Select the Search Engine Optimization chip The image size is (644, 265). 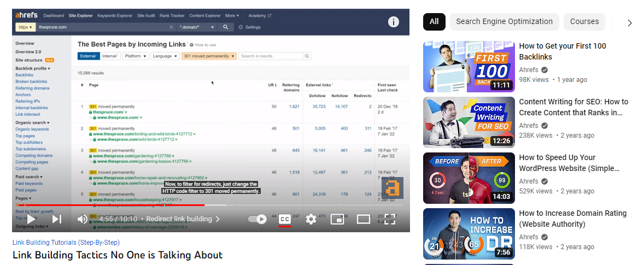[505, 22]
